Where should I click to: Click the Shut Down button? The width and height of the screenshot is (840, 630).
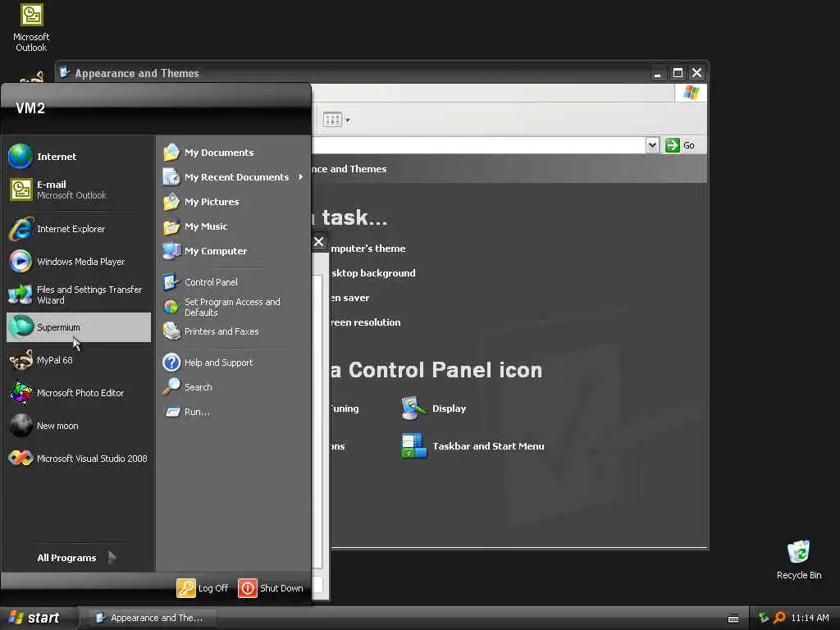(271, 588)
